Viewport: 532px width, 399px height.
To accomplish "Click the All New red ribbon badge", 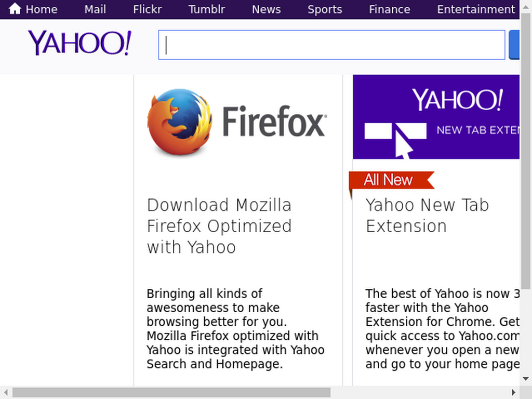I will pos(392,180).
